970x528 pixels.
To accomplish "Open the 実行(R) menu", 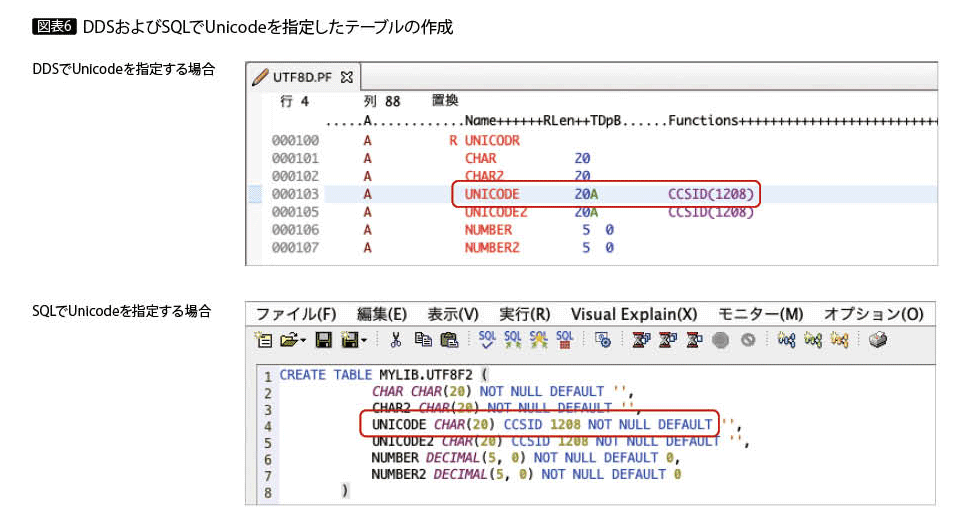I will tap(525, 314).
